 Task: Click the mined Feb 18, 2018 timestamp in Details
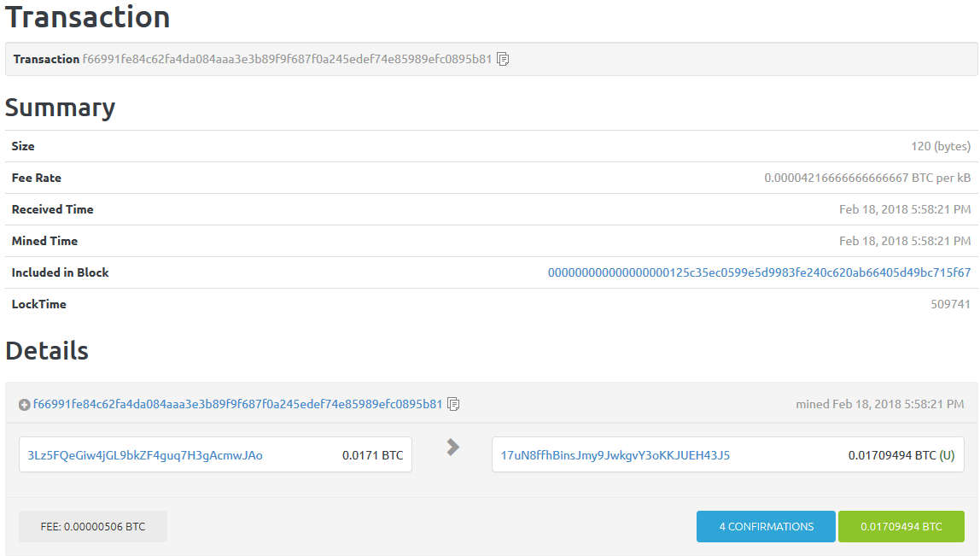tap(879, 404)
